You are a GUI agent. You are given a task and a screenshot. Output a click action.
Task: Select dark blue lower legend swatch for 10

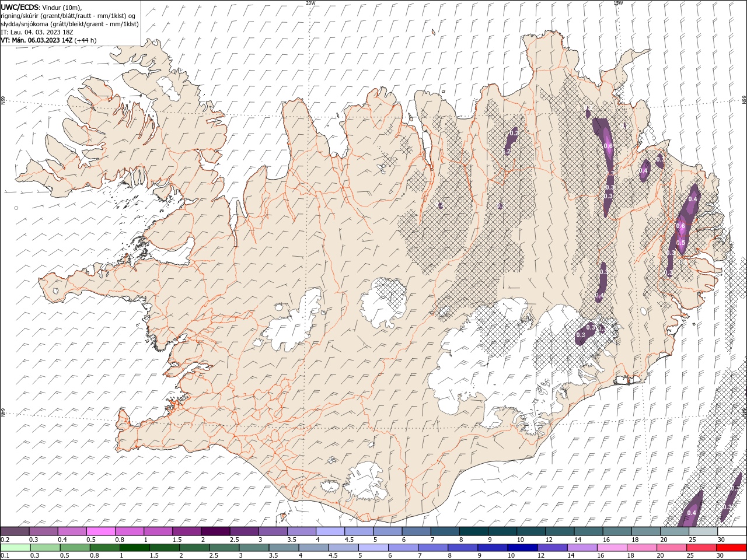522,548
